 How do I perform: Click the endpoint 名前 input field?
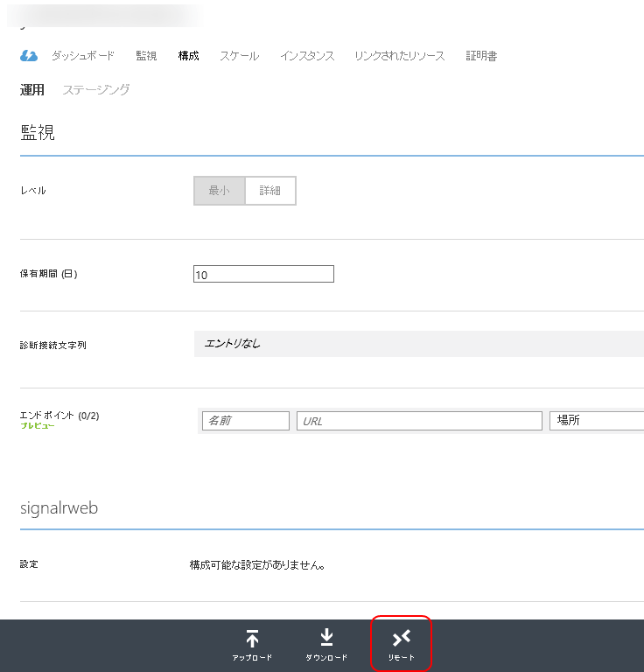tap(245, 421)
